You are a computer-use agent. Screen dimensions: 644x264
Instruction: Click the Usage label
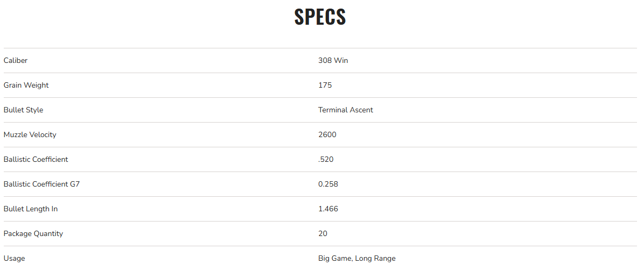pos(14,258)
